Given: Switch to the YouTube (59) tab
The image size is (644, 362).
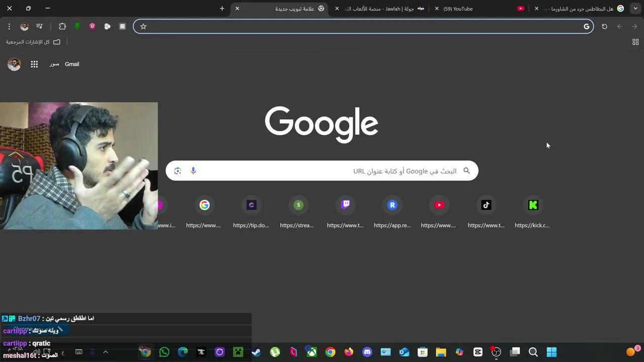Looking at the screenshot, I should 478,9.
